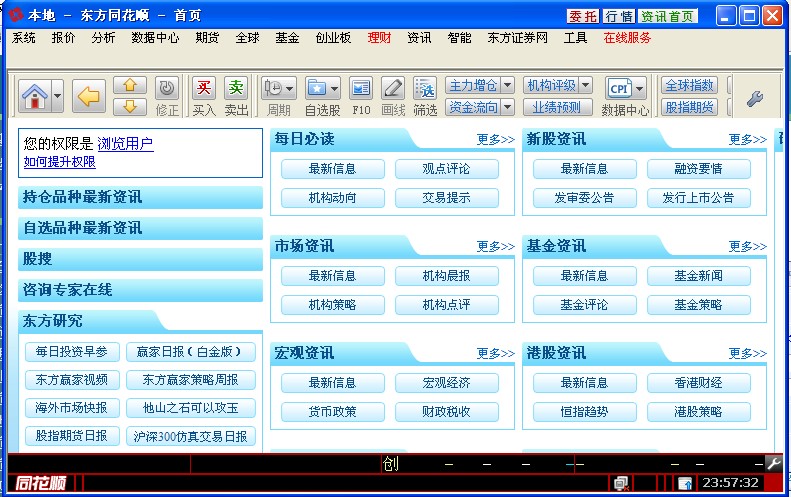Click the 机构晨报 button
791x497 pixels.
tap(446, 276)
